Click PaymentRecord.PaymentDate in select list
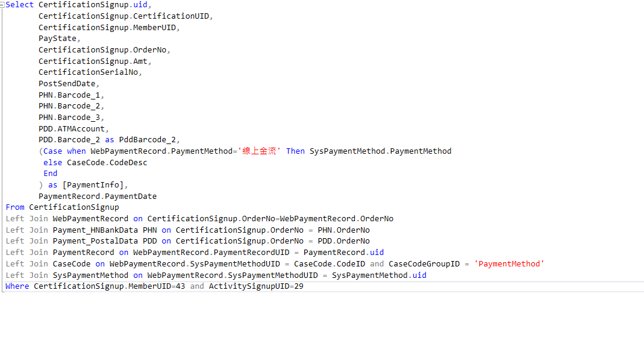 tap(98, 196)
